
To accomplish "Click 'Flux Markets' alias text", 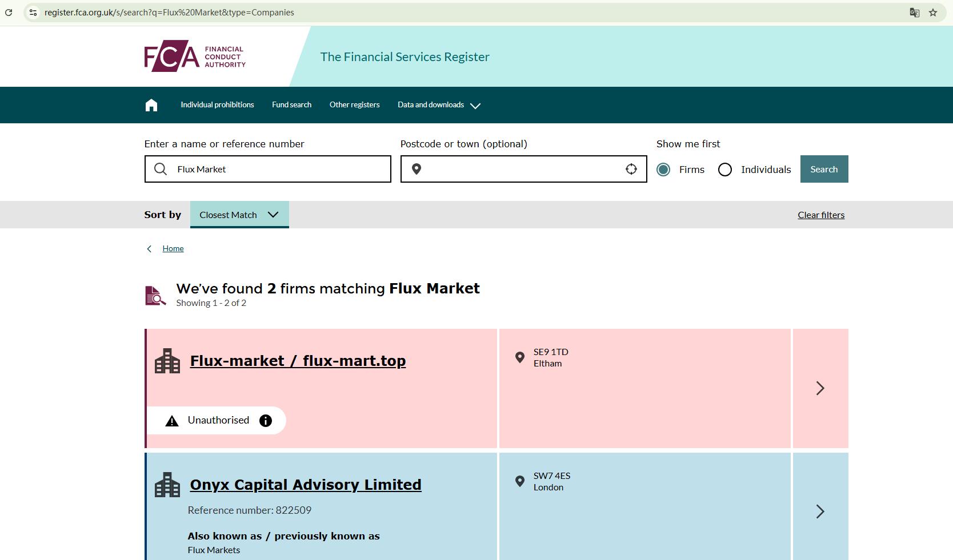I will 214,550.
